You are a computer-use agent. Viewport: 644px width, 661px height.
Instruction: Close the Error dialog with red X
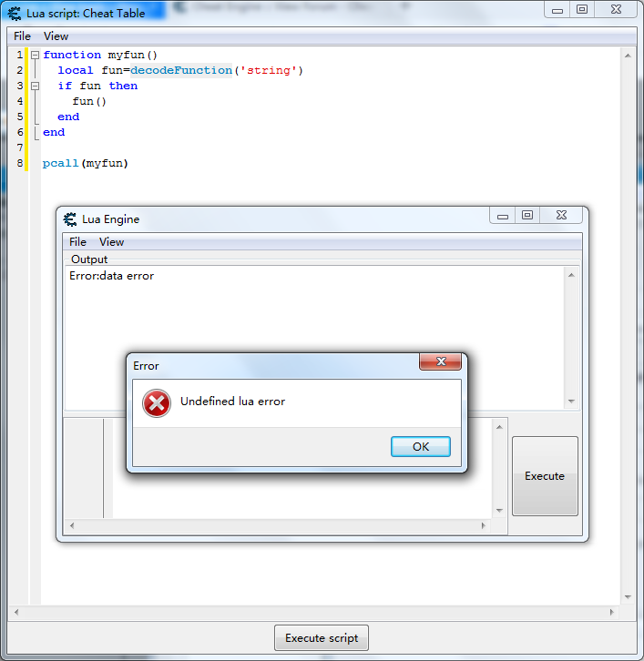point(440,361)
